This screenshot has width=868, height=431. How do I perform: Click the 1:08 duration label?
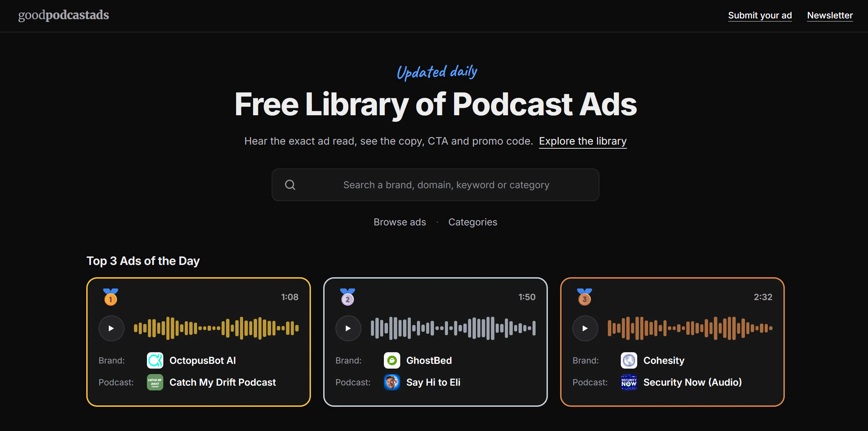coord(289,297)
